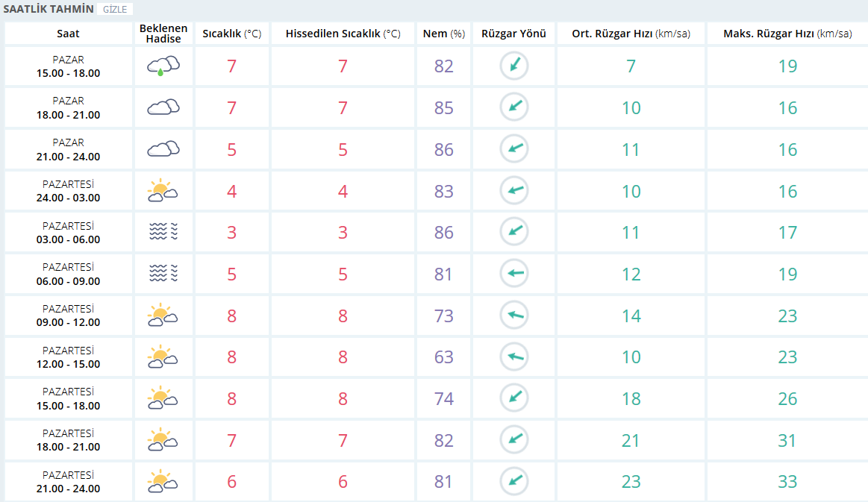
Task: Click the wind direction arrow for Pazartesi 09.00-12.00
Action: click(x=513, y=316)
